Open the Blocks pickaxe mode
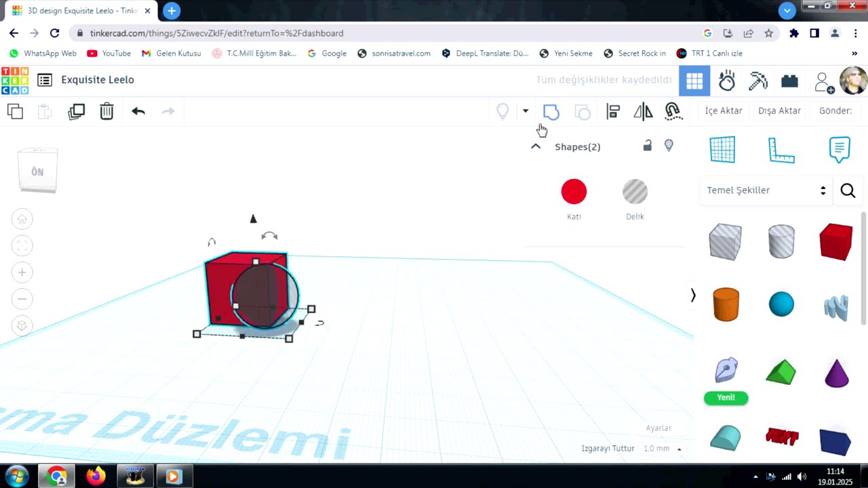 (x=758, y=81)
